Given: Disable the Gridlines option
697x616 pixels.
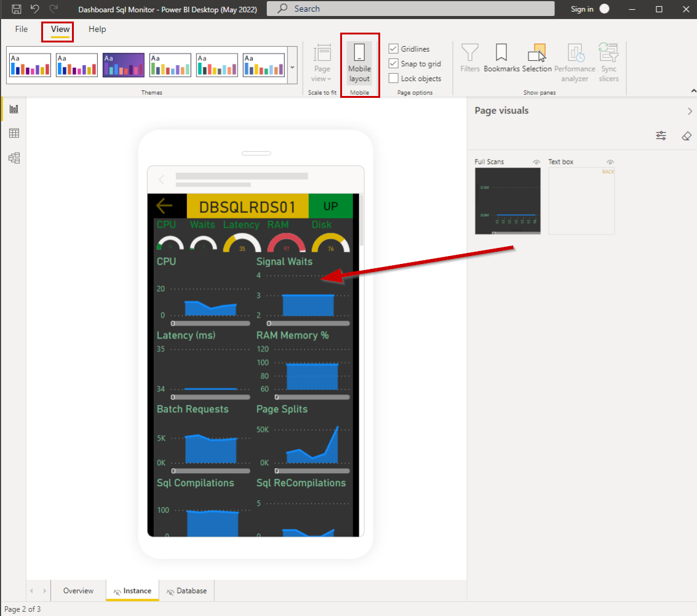Looking at the screenshot, I should 392,49.
